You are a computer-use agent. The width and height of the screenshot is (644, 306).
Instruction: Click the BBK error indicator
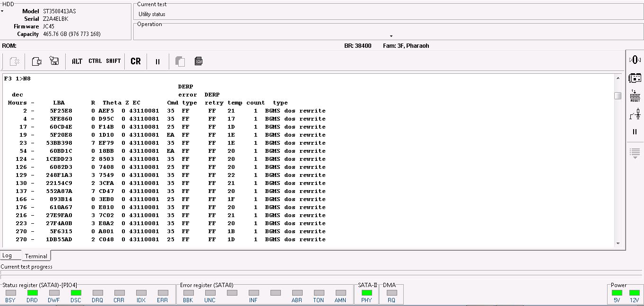(x=188, y=293)
